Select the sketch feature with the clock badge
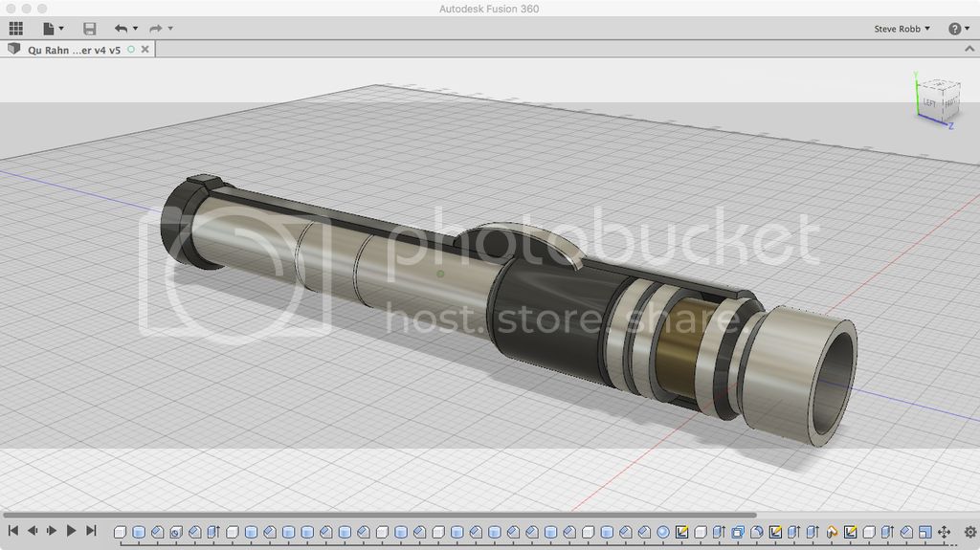This screenshot has width=980, height=550. coord(176,532)
